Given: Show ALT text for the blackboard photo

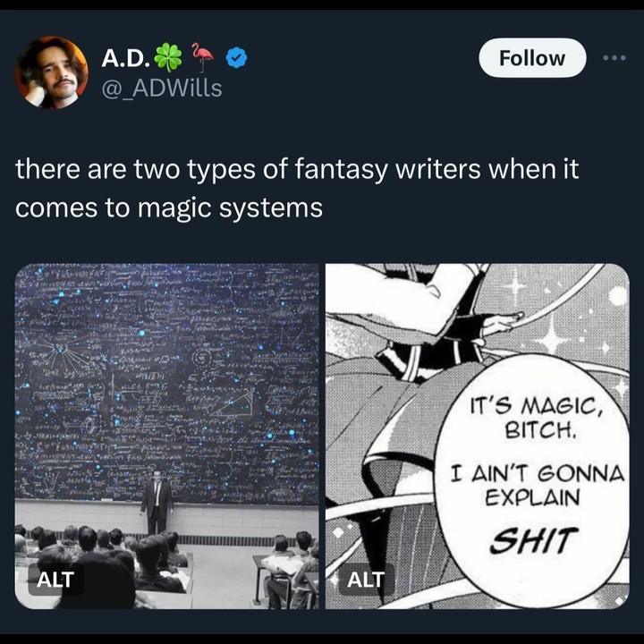Looking at the screenshot, I should pos(55,580).
